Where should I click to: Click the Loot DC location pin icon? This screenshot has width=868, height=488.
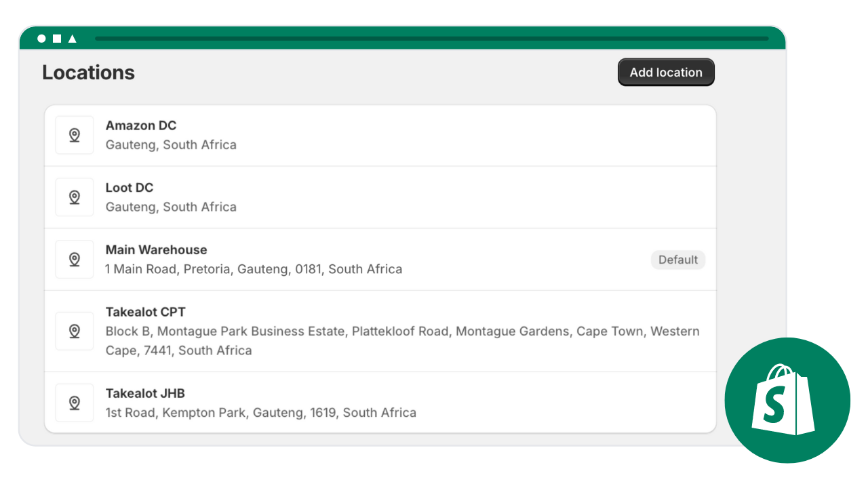click(75, 197)
